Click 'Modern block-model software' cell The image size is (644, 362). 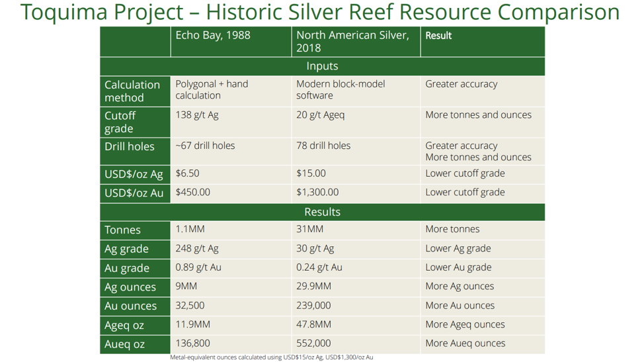click(356, 91)
